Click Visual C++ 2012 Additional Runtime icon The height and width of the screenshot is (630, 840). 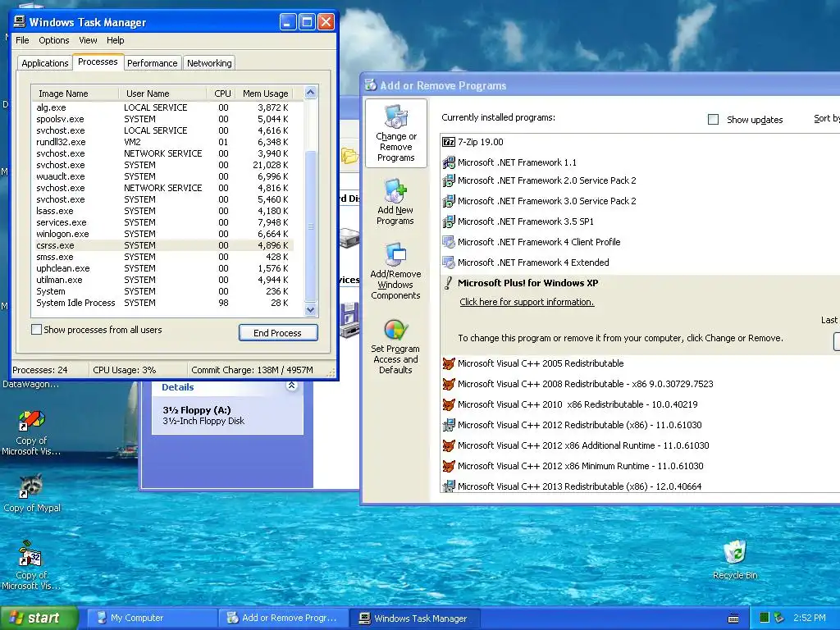(x=449, y=445)
